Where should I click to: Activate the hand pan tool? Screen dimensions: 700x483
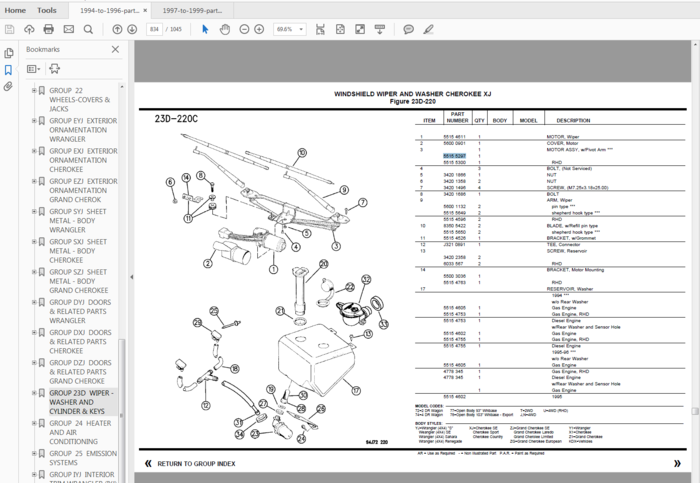[225, 29]
